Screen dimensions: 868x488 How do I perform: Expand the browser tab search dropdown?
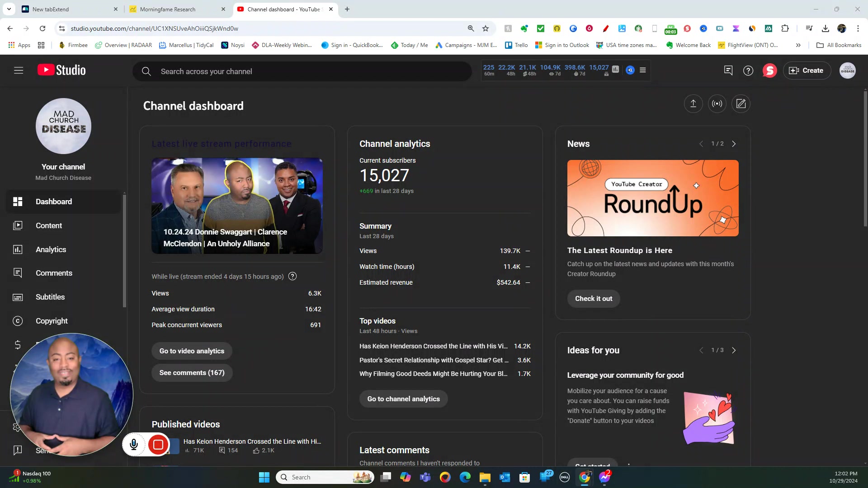9,9
